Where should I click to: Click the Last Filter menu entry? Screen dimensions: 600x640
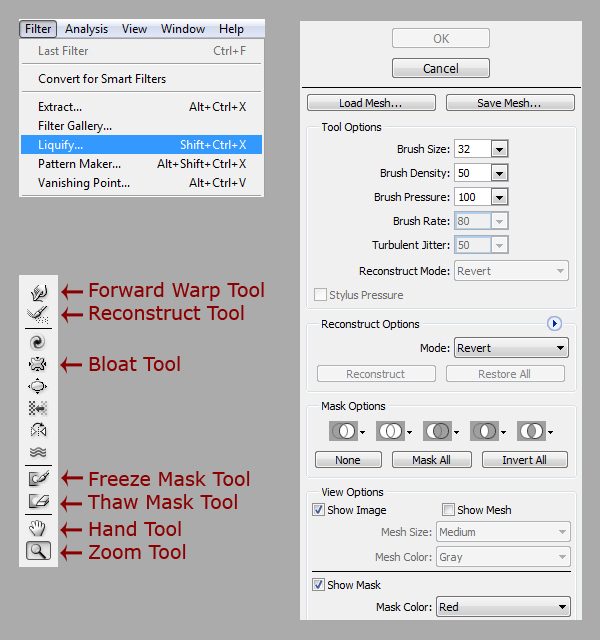click(x=142, y=51)
